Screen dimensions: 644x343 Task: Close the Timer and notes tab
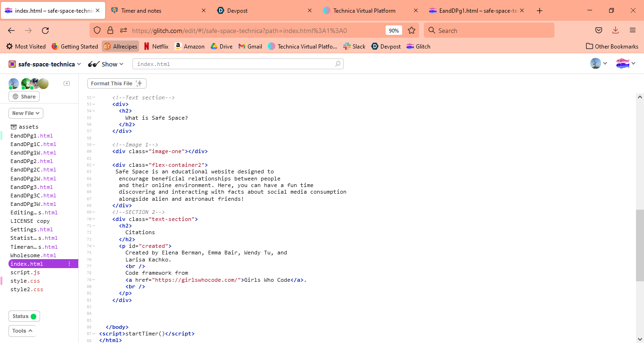204,10
